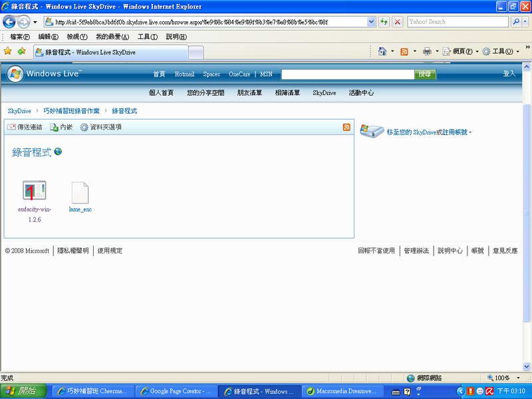Screen dimensions: 532x399
Task: Go back using the browser Back arrow
Action: pos(9,22)
